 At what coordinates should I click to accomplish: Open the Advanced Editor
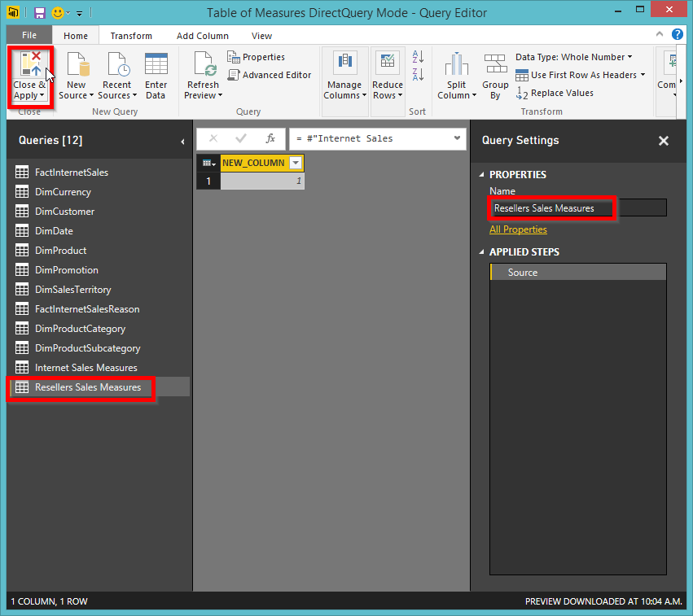pyautogui.click(x=270, y=75)
